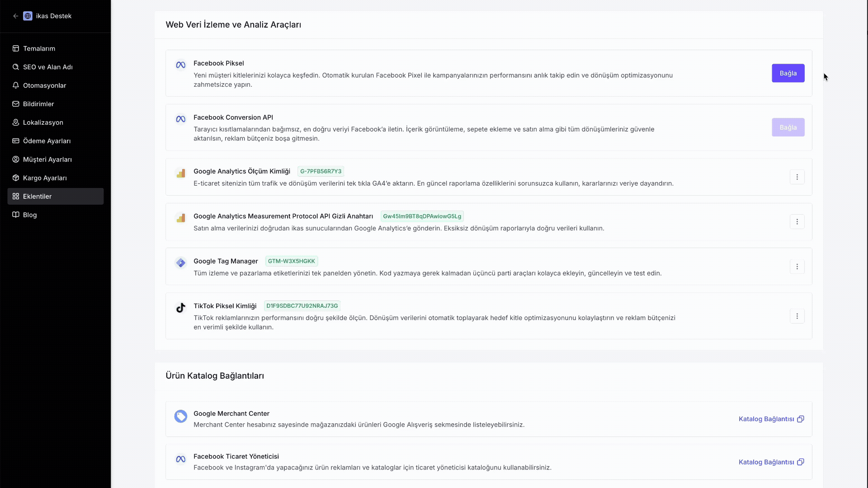Expand the TikTok Piksel Kimliği options menu

[797, 316]
